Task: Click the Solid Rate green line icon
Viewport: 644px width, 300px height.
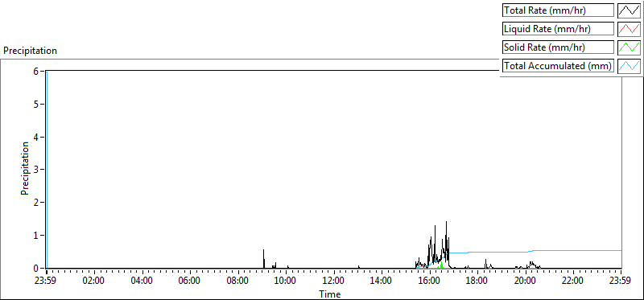Action: click(x=629, y=47)
